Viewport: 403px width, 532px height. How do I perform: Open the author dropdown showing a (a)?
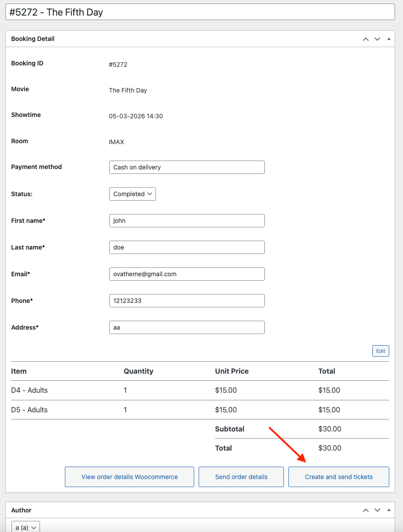pos(26,527)
